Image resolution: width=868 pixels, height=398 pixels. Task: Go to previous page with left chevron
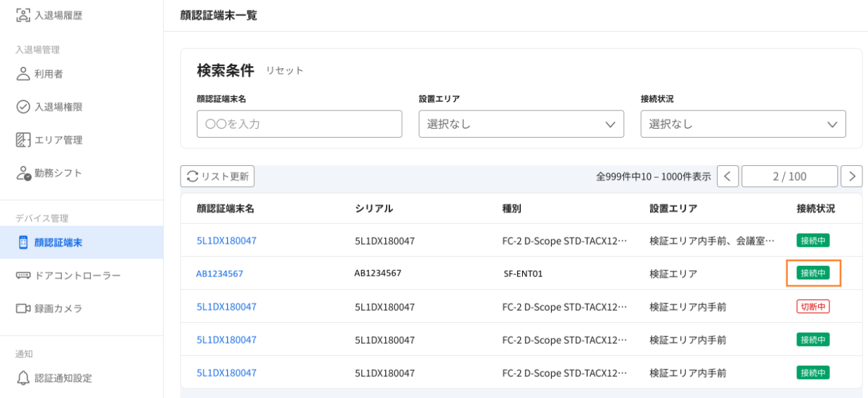pyautogui.click(x=727, y=176)
